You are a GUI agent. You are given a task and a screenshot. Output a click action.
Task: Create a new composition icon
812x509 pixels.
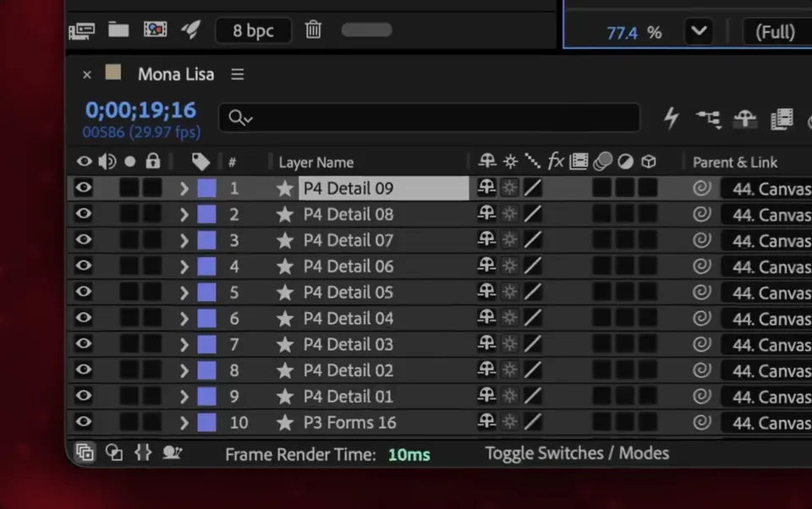point(155,30)
